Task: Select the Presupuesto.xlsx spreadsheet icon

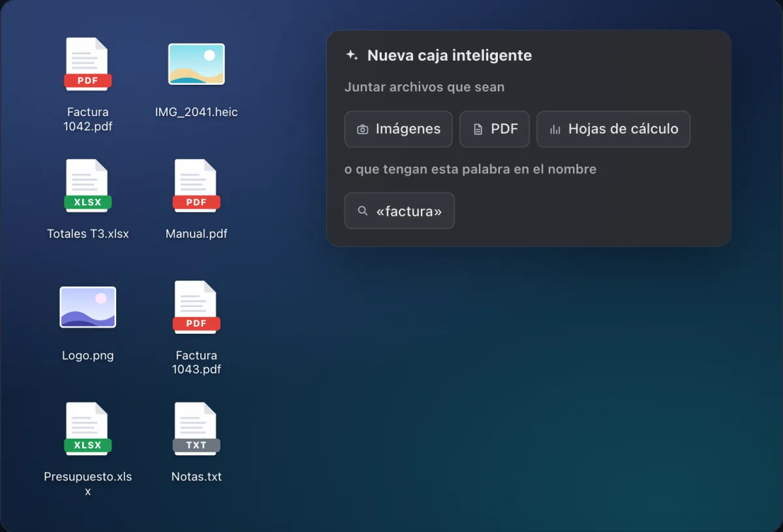Action: click(88, 429)
